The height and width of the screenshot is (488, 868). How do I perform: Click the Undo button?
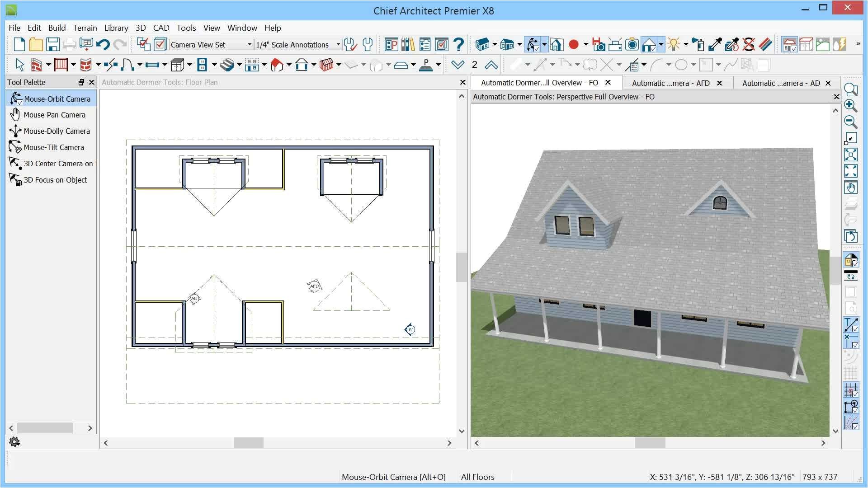(x=104, y=44)
